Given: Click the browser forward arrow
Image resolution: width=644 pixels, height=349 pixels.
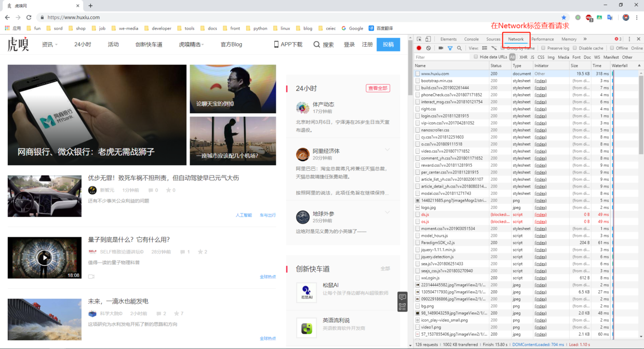Looking at the screenshot, I should [18, 17].
